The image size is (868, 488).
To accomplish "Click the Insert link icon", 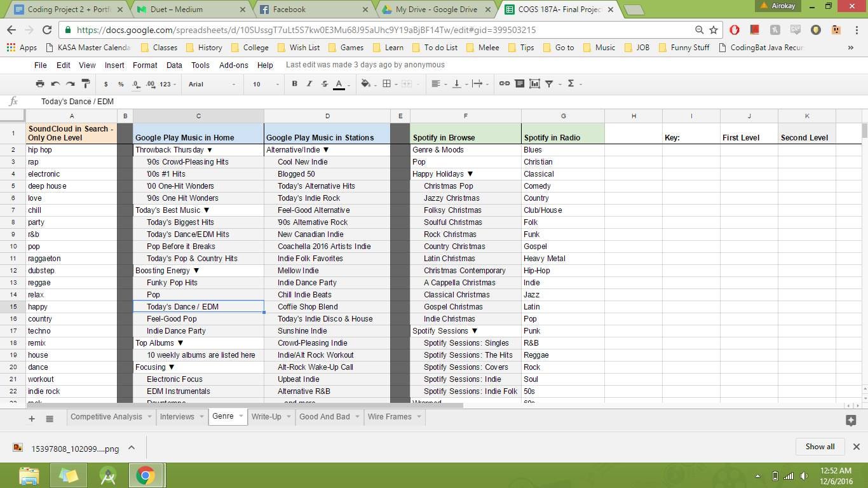I will 505,84.
